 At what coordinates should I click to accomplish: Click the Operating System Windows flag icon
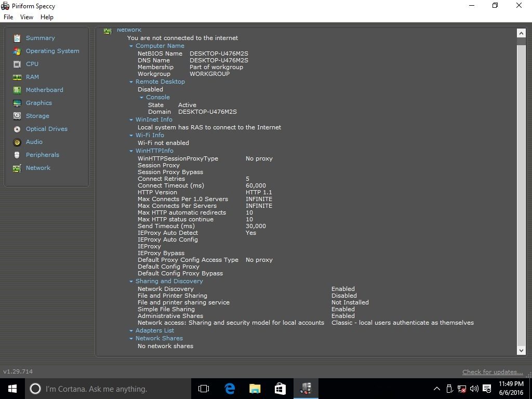point(17,51)
